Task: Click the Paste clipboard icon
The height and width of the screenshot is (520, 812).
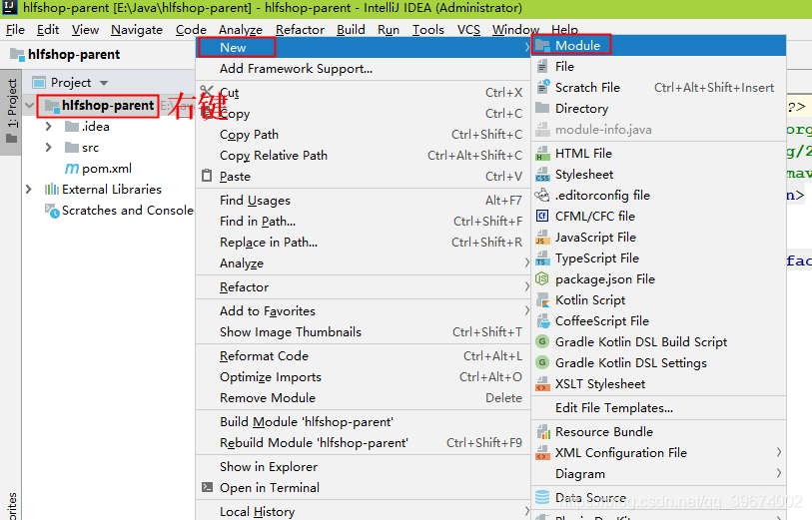Action: [207, 176]
